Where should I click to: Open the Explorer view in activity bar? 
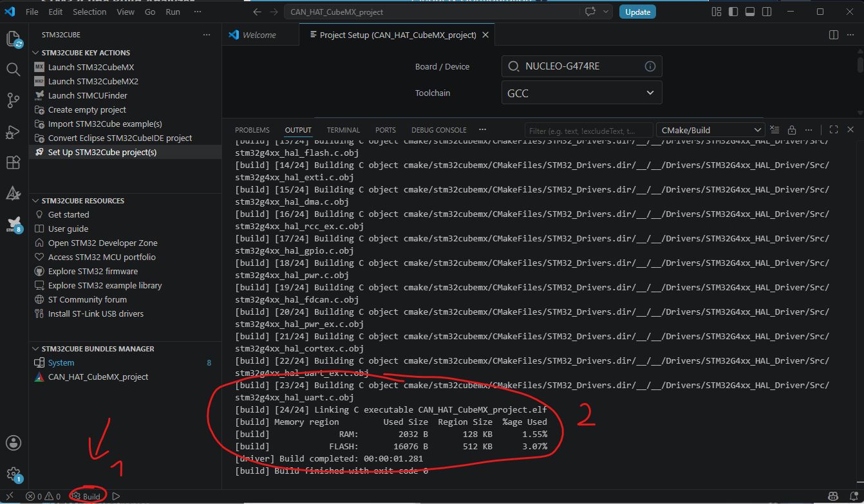tap(14, 39)
